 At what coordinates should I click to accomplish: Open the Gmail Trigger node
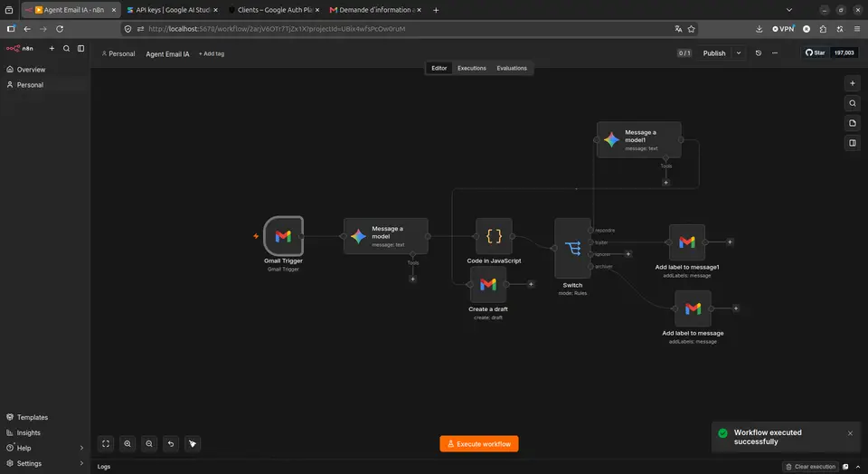tap(283, 236)
